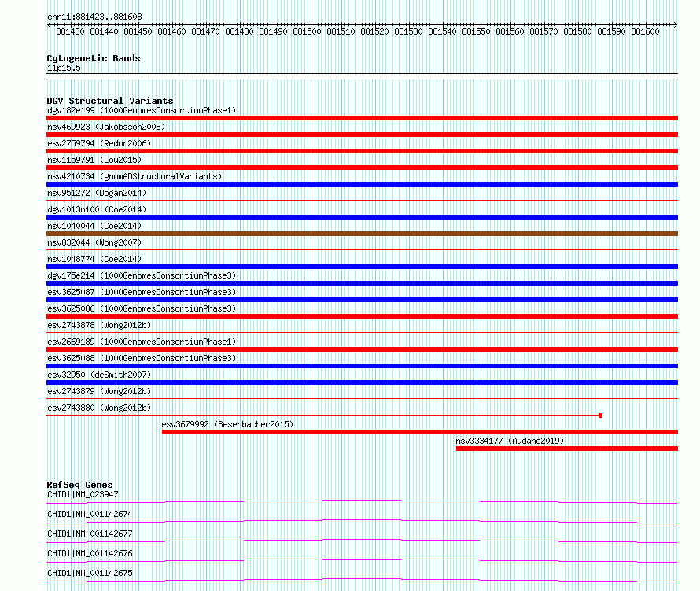
Task: Select the 11p15.5 band label
Action: 64,68
